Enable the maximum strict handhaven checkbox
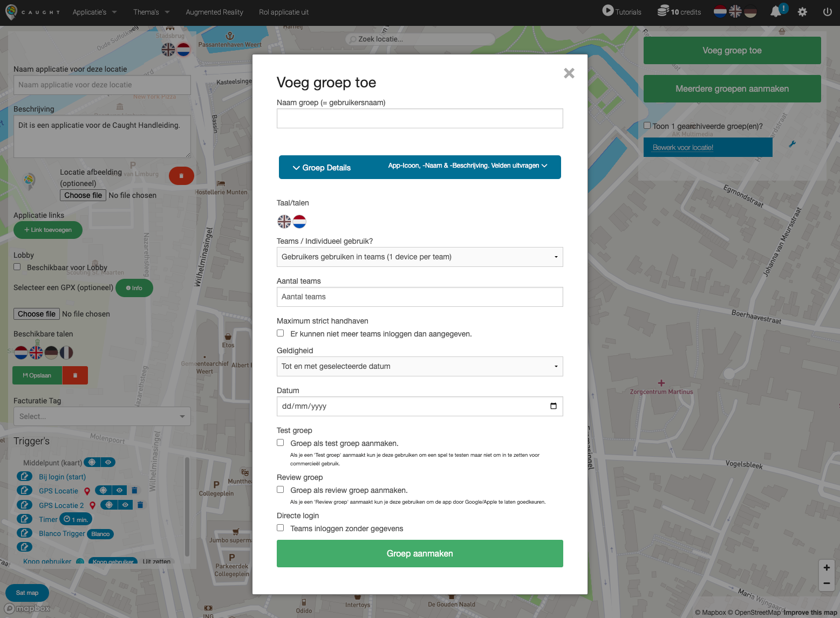The image size is (840, 618). (x=281, y=333)
